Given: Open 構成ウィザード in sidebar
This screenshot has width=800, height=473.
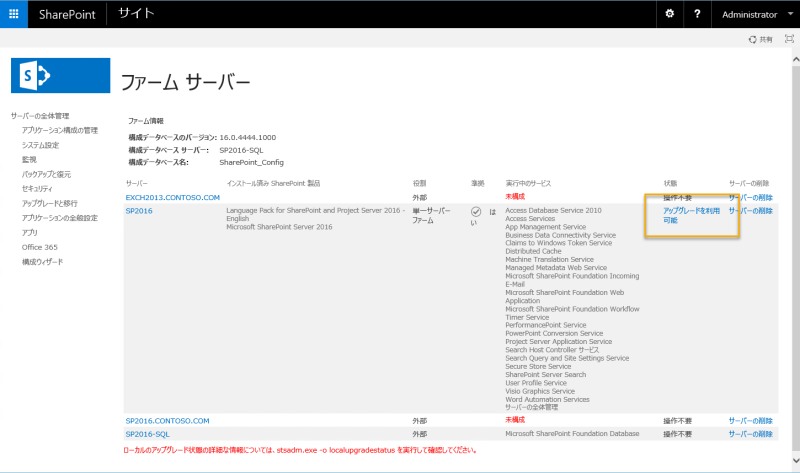Looking at the screenshot, I should tap(42, 262).
